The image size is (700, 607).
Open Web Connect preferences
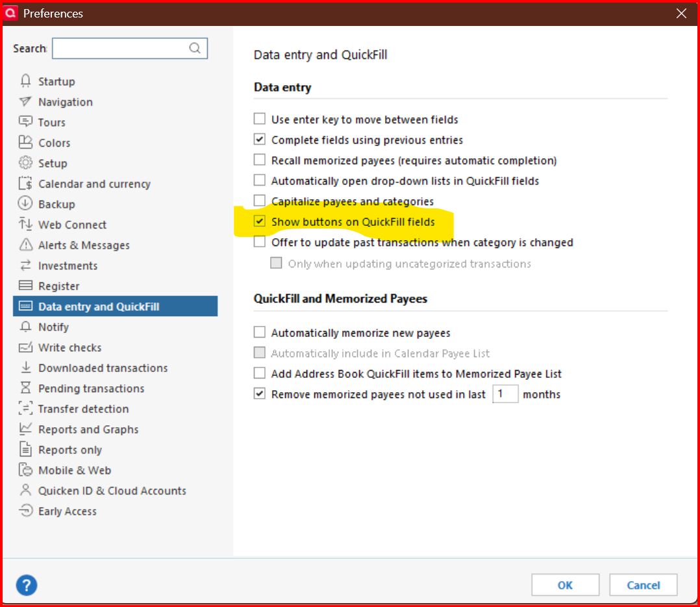72,225
